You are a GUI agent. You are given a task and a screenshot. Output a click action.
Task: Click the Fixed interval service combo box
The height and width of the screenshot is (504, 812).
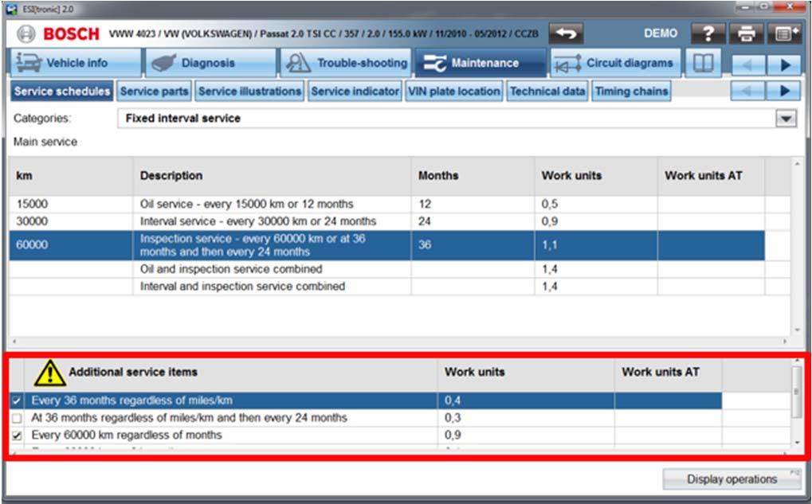point(457,119)
